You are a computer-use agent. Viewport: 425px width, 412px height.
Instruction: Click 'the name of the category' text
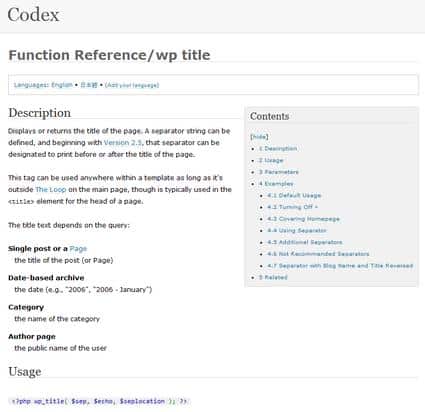57,319
